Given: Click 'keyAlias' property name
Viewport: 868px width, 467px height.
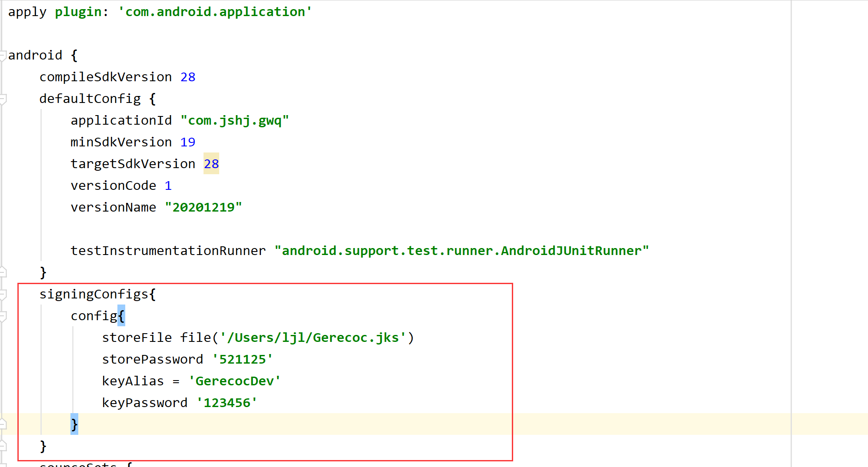Looking at the screenshot, I should tap(133, 381).
